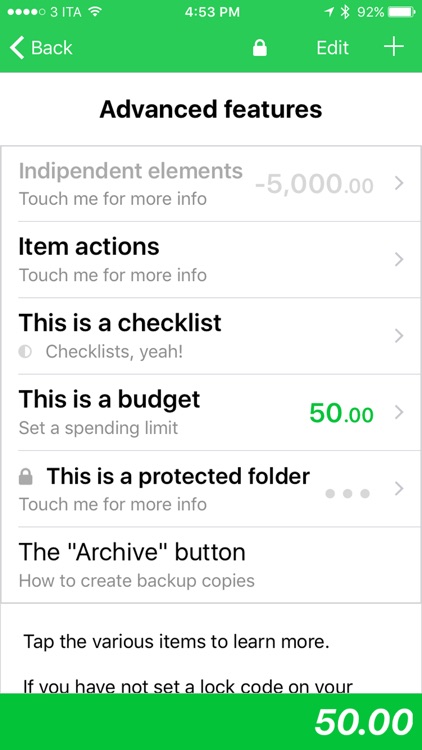Screen dimensions: 422x750
Task: Expand budget row using its chevron
Action: [399, 412]
